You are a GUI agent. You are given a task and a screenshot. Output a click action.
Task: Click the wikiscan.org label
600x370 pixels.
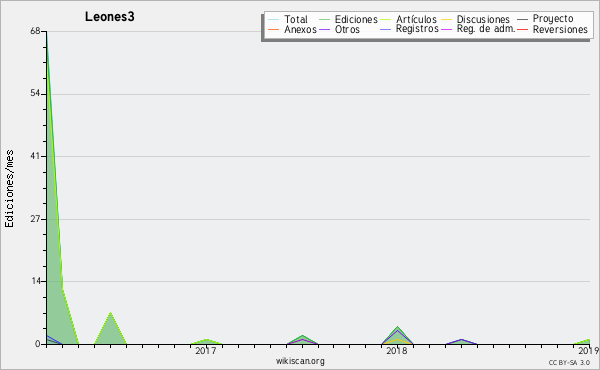[300, 360]
